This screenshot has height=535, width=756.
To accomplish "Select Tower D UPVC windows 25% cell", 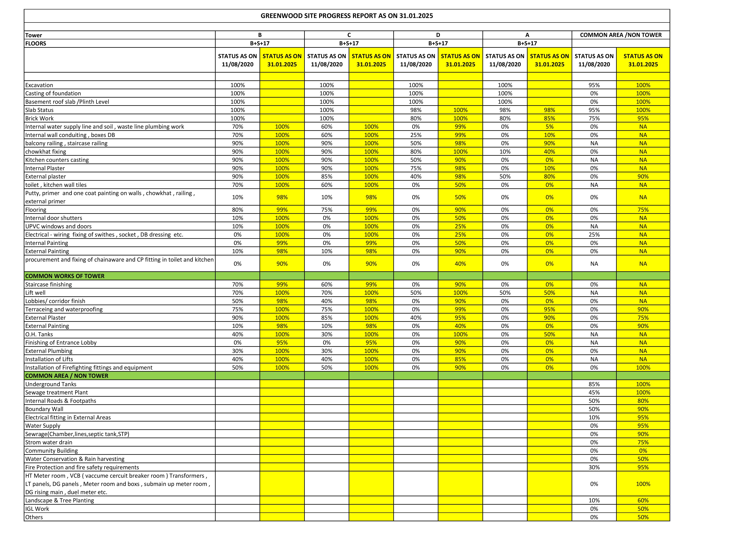I will click(460, 226).
